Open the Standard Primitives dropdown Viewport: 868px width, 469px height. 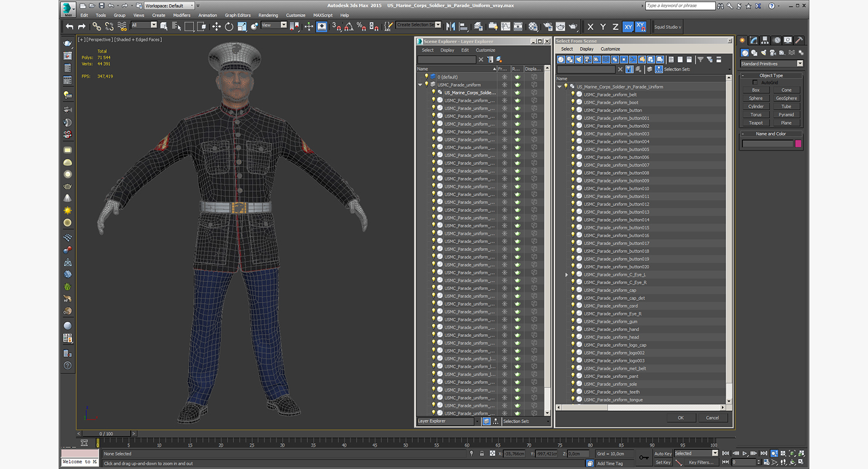click(771, 63)
